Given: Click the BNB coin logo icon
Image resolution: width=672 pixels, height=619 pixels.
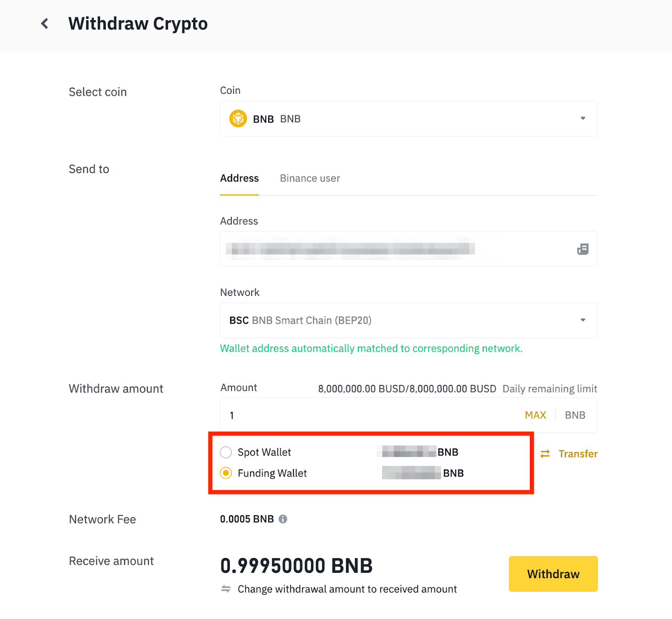Looking at the screenshot, I should (x=238, y=119).
